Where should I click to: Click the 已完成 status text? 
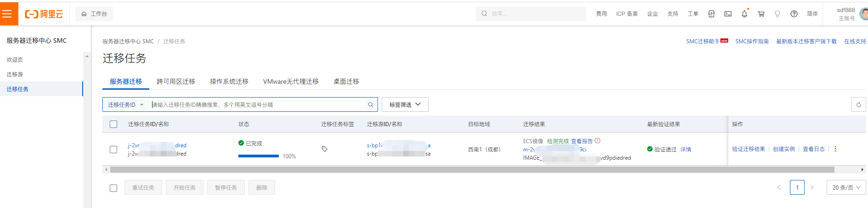point(254,144)
